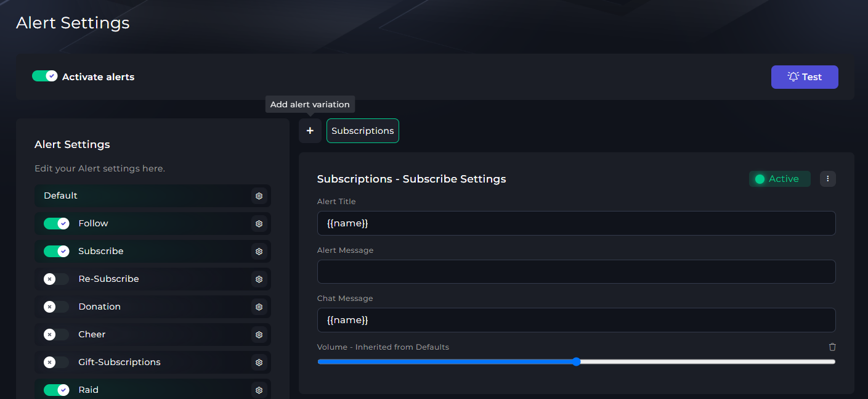Open gear settings for Follow alert
This screenshot has height=399, width=868.
pos(259,223)
